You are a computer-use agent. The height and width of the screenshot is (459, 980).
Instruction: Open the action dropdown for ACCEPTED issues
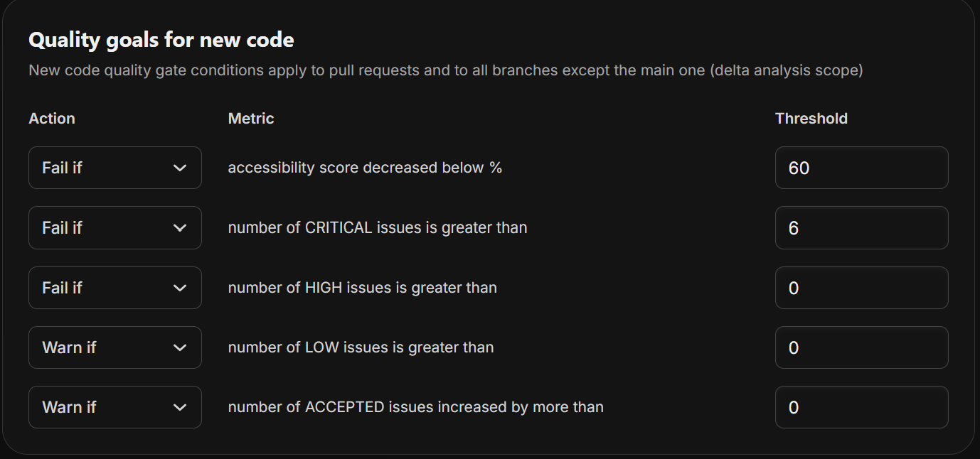click(x=114, y=407)
